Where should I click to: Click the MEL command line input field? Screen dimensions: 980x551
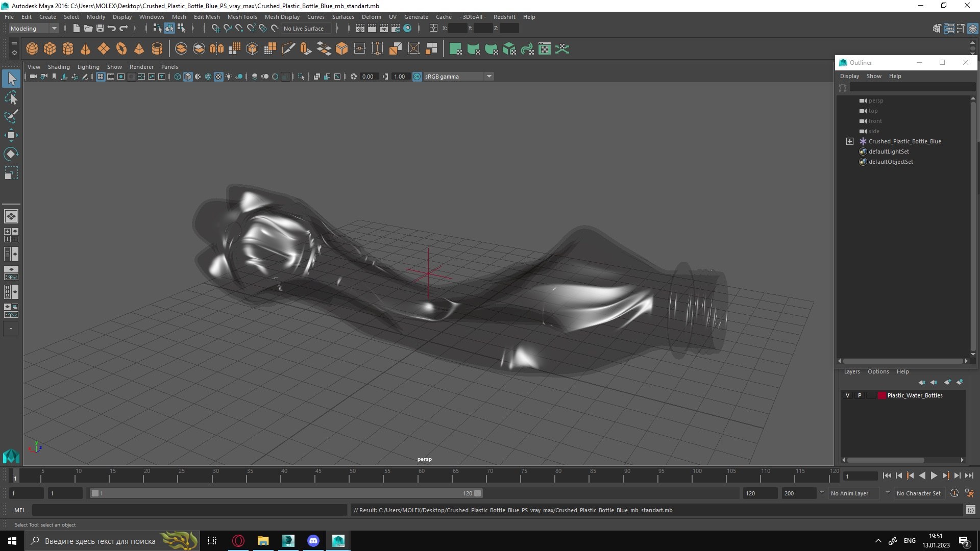(189, 510)
